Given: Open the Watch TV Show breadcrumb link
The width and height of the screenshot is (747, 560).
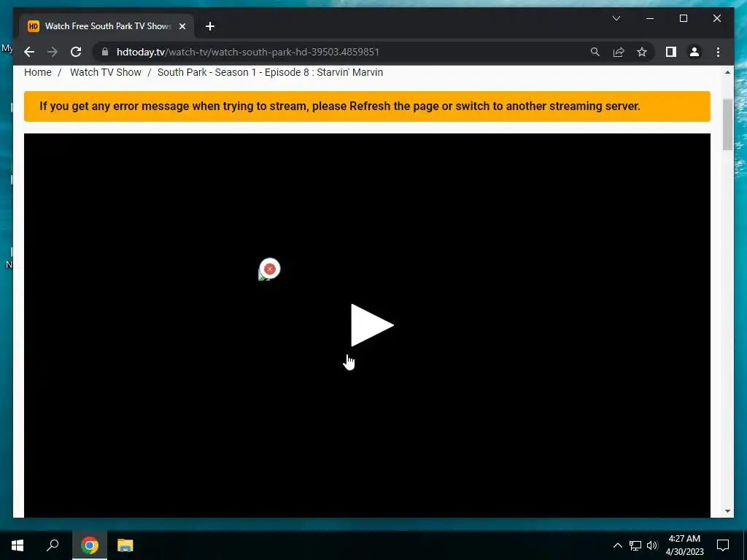Looking at the screenshot, I should pyautogui.click(x=106, y=72).
